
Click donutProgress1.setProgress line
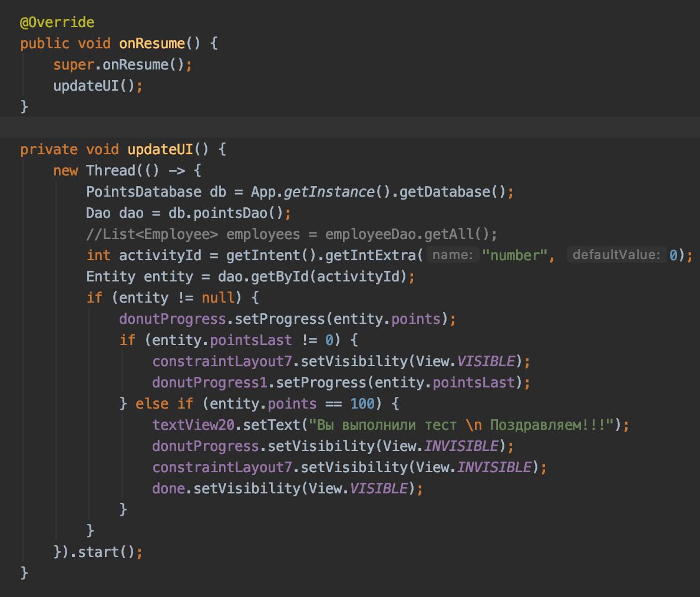(x=341, y=382)
